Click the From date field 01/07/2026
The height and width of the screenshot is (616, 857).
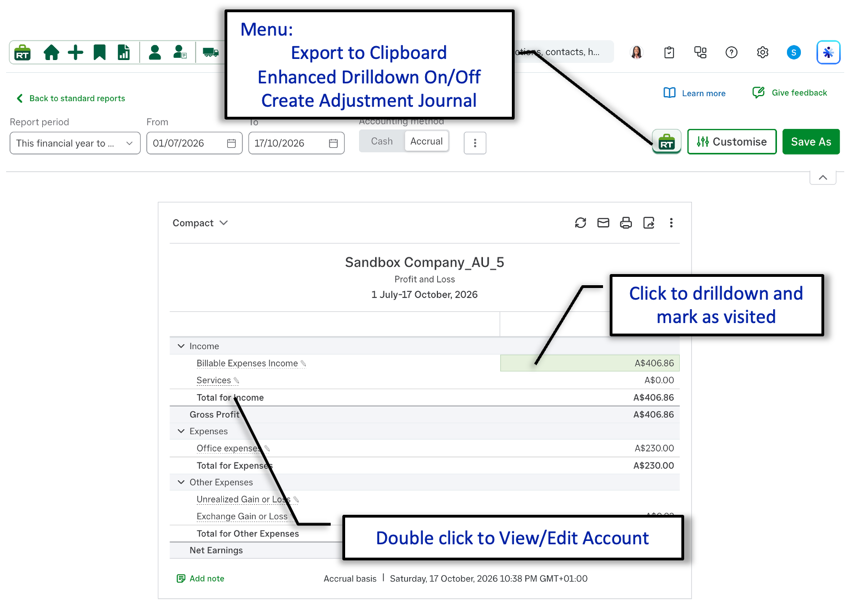[x=195, y=143]
